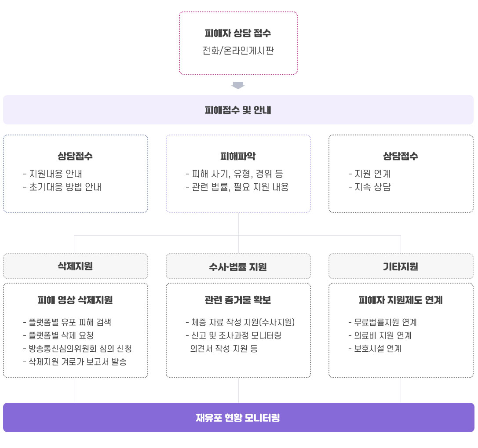This screenshot has height=448, width=478.
Task: Select the 피해파악 box title
Action: pyautogui.click(x=238, y=157)
